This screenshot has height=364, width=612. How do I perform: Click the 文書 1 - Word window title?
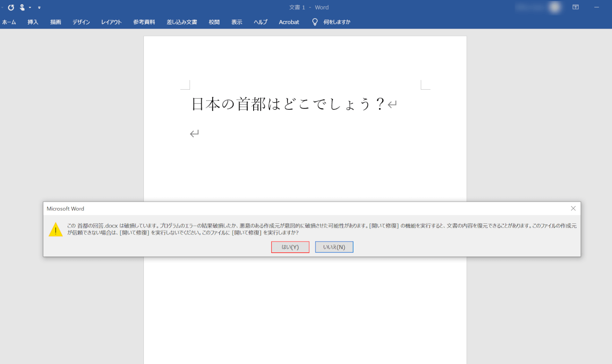309,7
